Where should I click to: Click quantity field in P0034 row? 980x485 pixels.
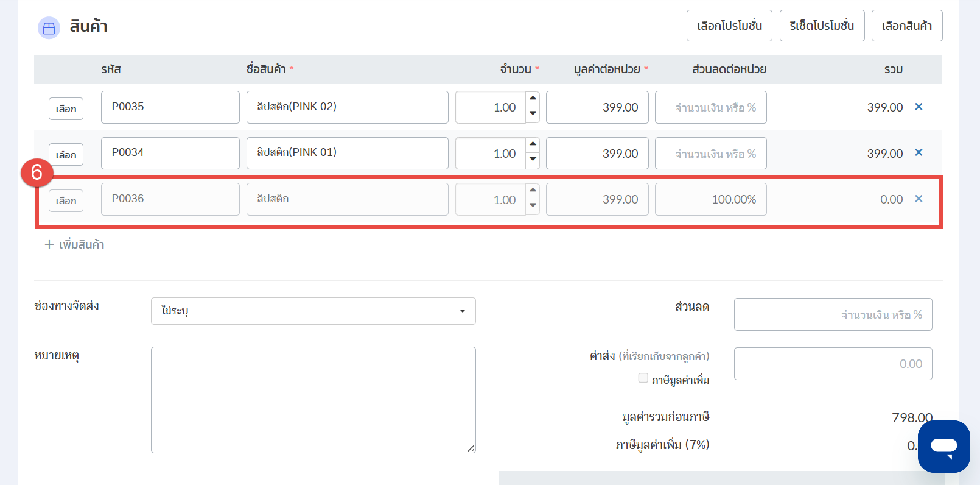(x=491, y=153)
